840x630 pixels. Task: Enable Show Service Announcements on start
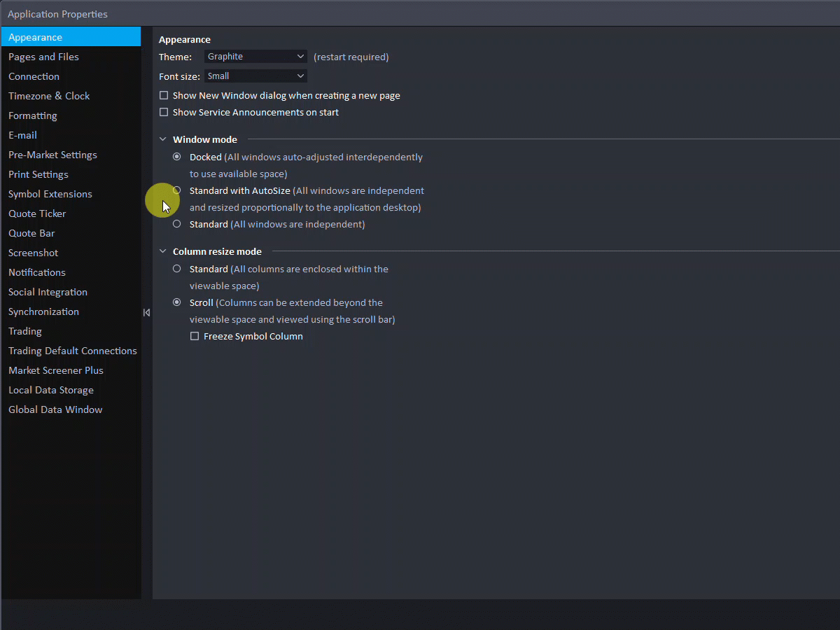tap(164, 112)
